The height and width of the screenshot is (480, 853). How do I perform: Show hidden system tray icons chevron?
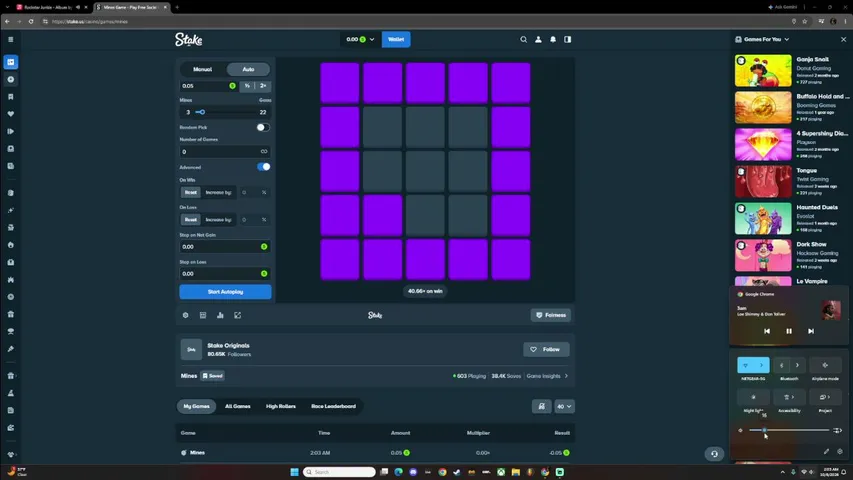(783, 472)
